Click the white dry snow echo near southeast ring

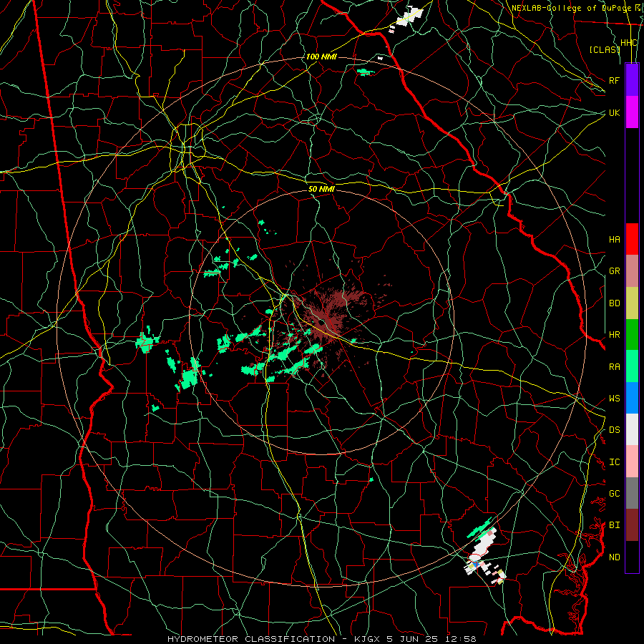pos(484,545)
